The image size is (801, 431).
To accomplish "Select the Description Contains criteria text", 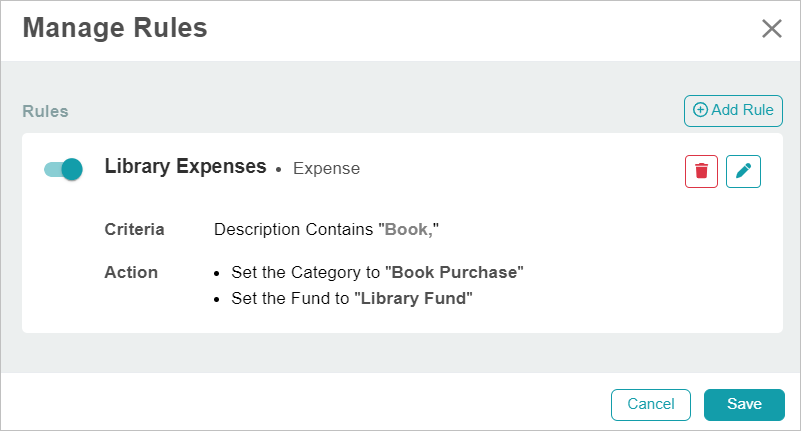I will coord(326,229).
